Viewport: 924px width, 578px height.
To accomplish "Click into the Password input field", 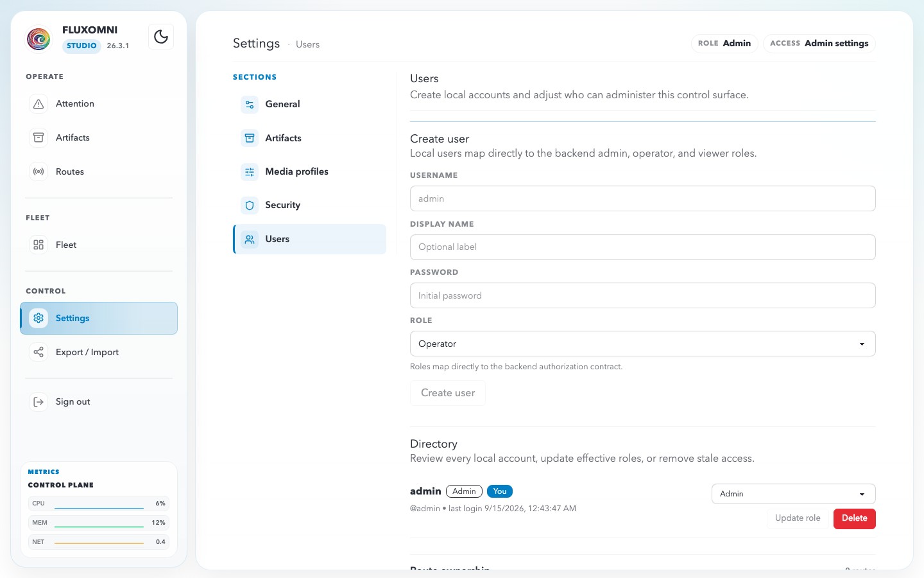I will pos(643,295).
